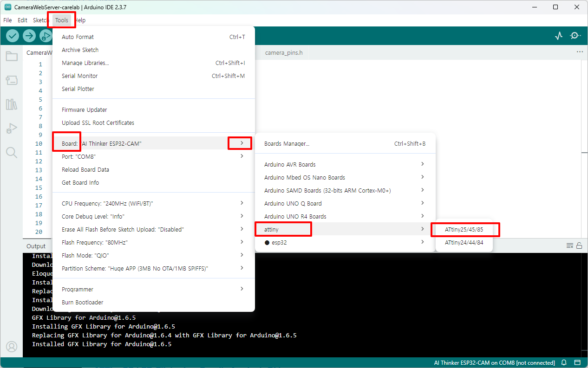Open the Boards Manager sidebar icon
Viewport: 588px width, 368px height.
pos(12,80)
